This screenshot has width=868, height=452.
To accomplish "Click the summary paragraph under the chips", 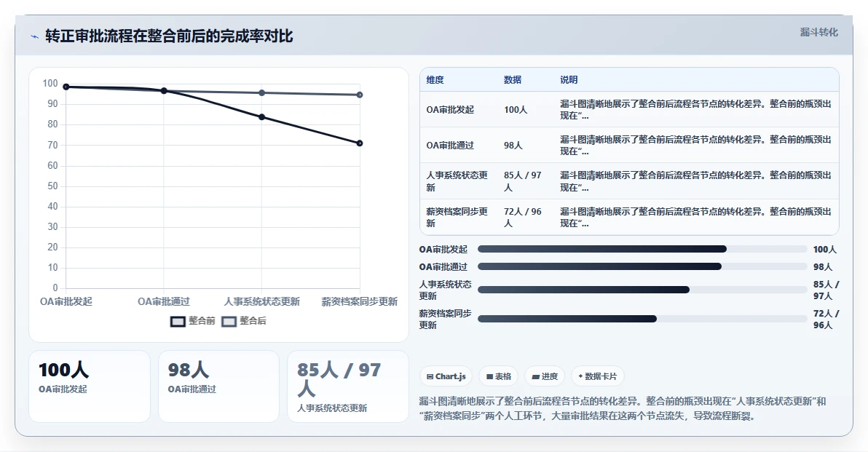I will point(623,408).
